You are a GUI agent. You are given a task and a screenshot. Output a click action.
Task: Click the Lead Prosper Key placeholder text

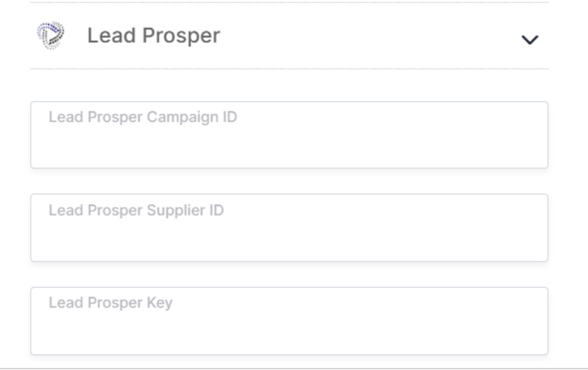110,303
